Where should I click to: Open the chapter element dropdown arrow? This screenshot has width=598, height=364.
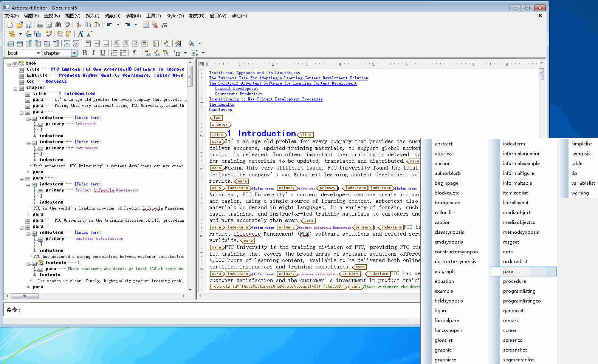74,53
